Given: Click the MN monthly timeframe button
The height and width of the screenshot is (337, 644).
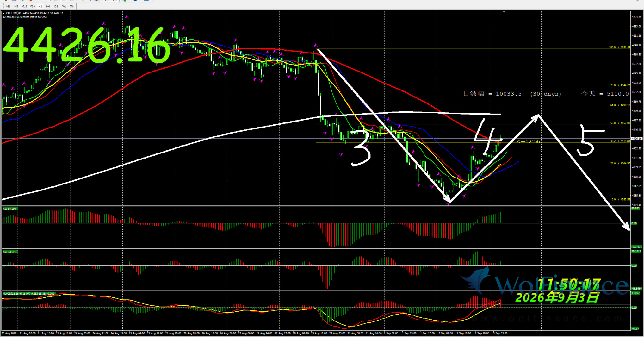Looking at the screenshot, I should [72, 6].
